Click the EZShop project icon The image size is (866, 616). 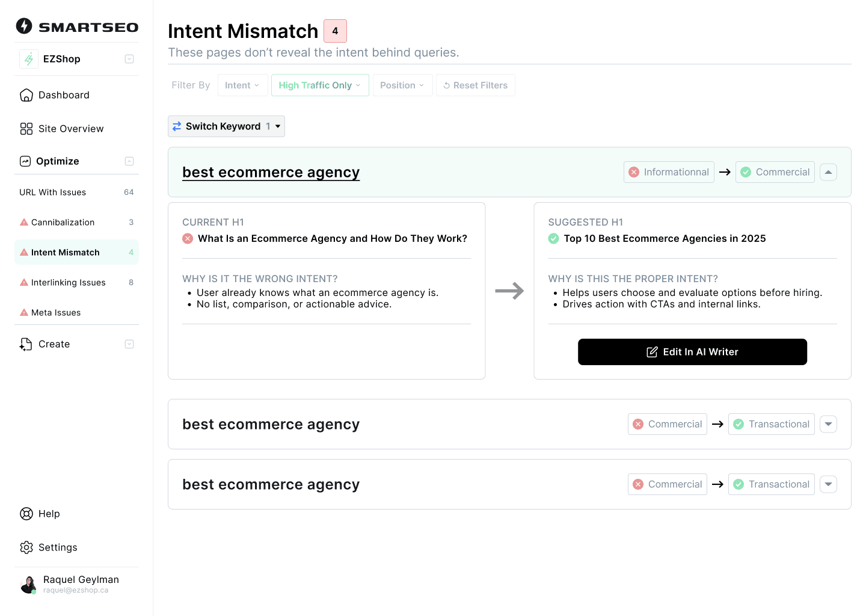[29, 59]
